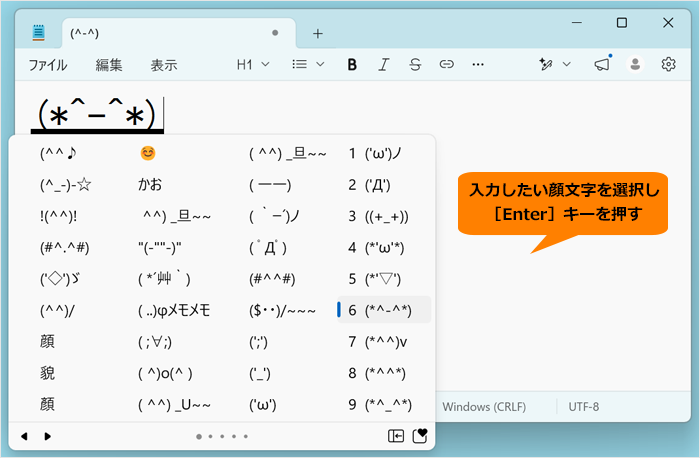Image resolution: width=700 pixels, height=458 pixels.
Task: Select the (#^.^#) kaomoji
Action: (x=65, y=248)
